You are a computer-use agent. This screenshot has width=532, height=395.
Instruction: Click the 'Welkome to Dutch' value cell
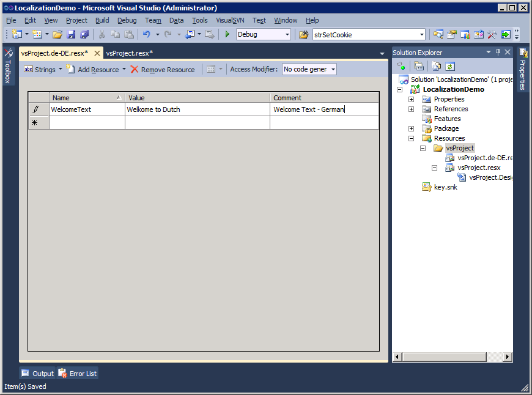click(198, 109)
